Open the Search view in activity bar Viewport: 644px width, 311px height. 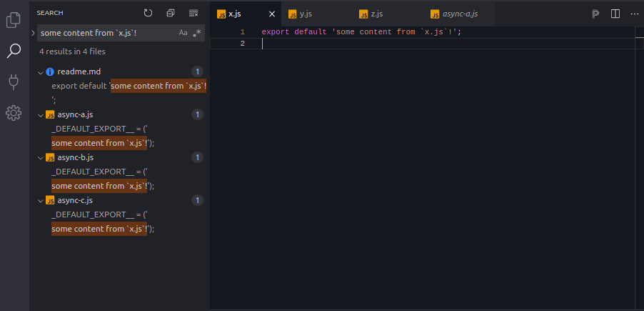14,51
